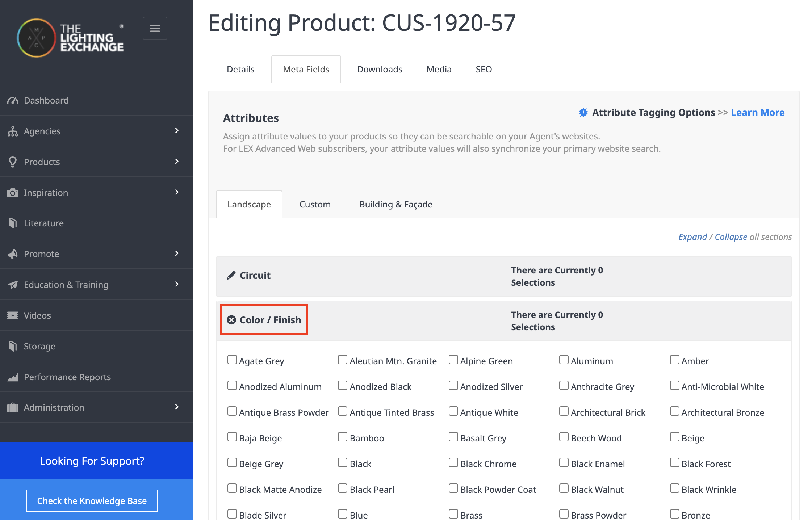Click the Circuit pencil edit icon
812x520 pixels.
[x=231, y=276]
